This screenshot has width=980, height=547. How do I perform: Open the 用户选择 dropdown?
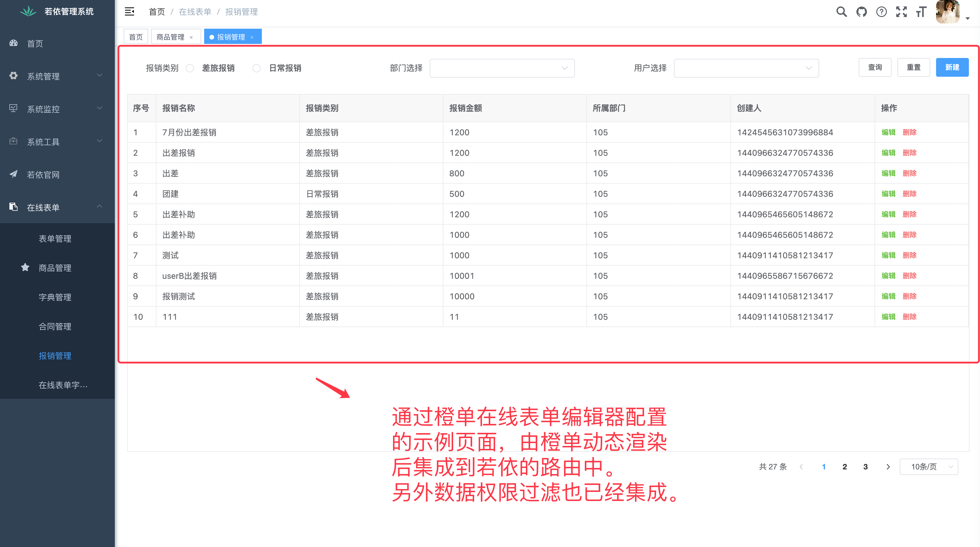click(746, 68)
